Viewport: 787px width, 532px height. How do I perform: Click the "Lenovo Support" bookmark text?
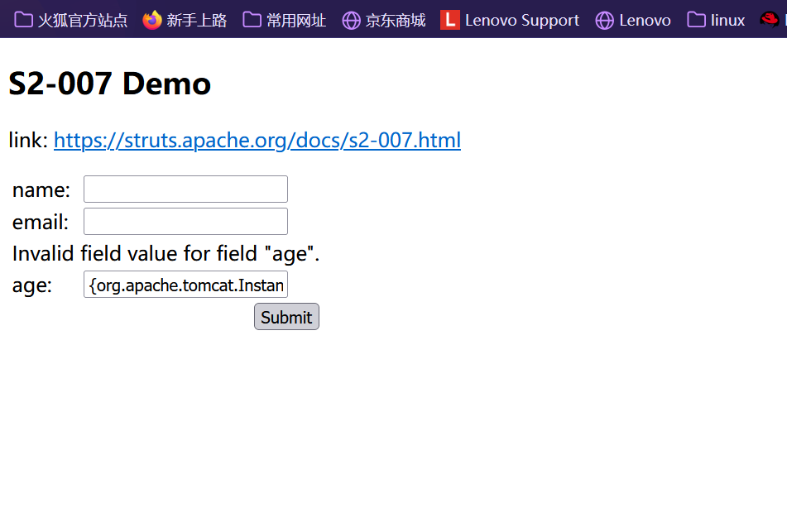521,20
